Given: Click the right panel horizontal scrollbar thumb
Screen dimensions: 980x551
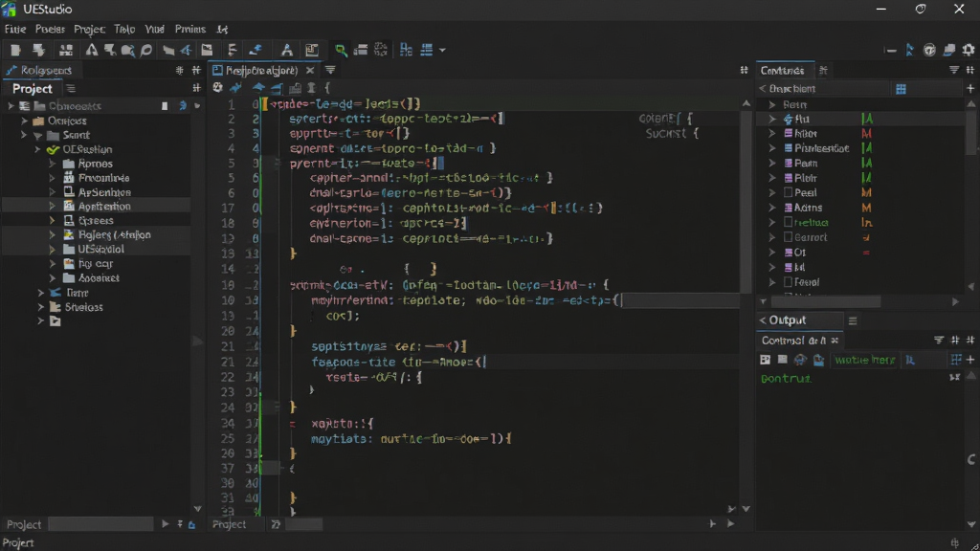Looking at the screenshot, I should (826, 301).
